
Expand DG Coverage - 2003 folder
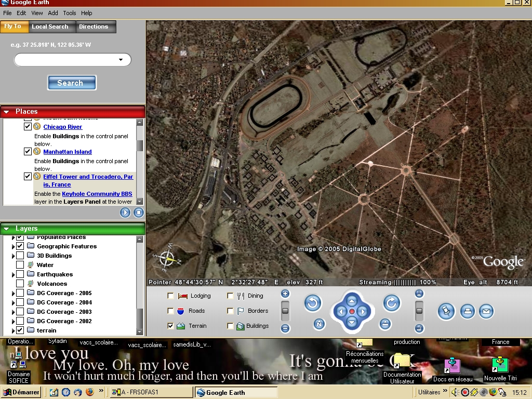click(13, 312)
